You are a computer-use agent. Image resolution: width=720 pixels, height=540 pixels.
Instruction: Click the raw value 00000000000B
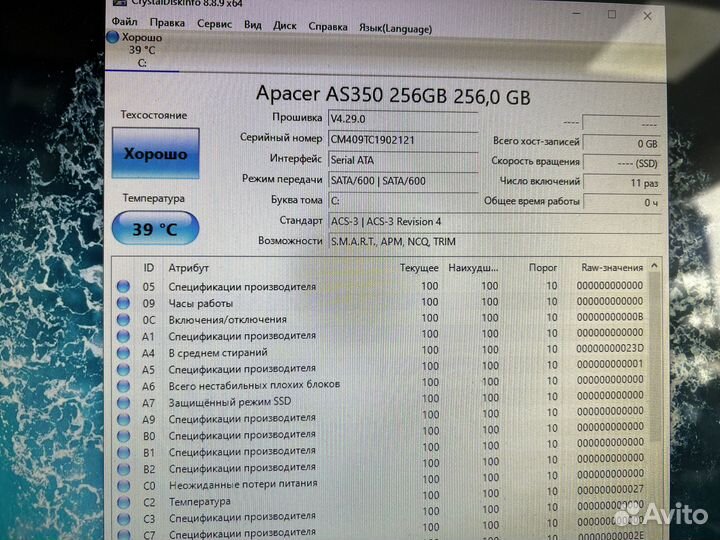click(610, 317)
